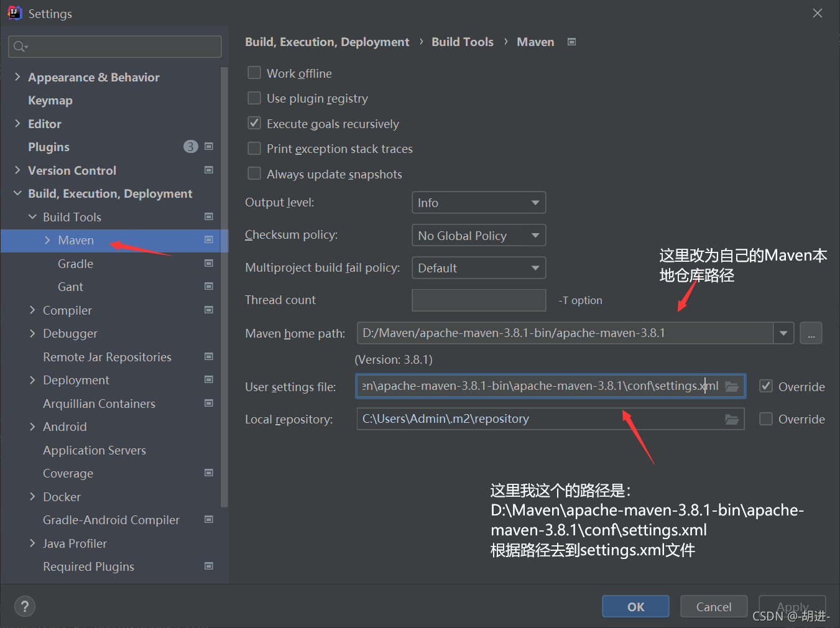This screenshot has width=840, height=628.
Task: Click project-level icon beside Gradle-Android Compiler
Action: (209, 519)
